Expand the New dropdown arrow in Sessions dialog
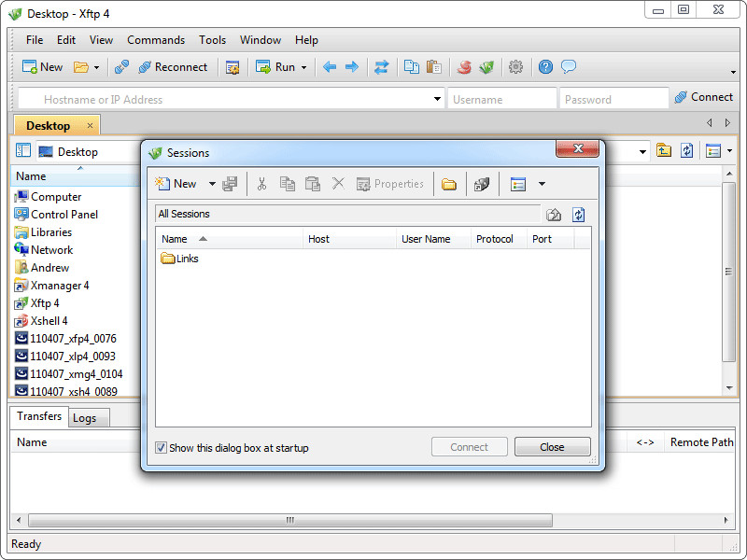This screenshot has height=560, width=747. click(212, 184)
